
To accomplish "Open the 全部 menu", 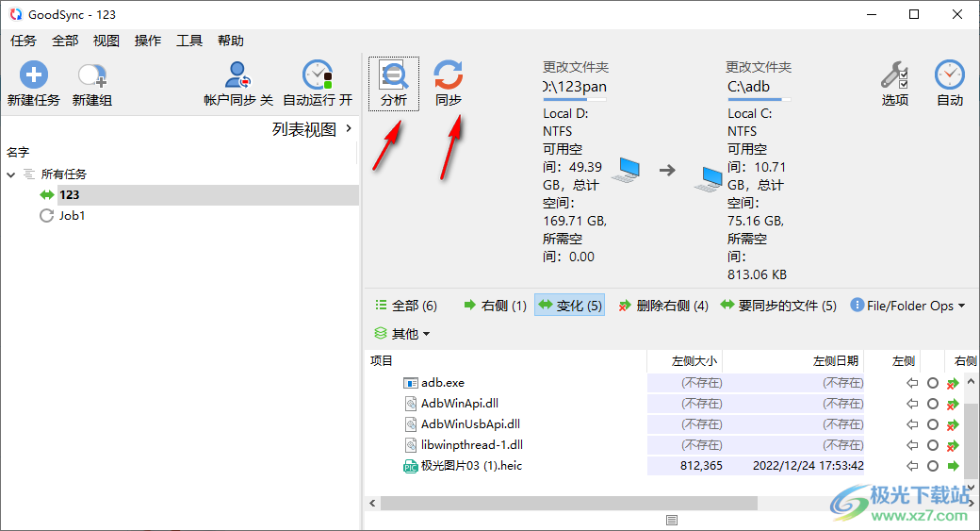I will (x=65, y=41).
